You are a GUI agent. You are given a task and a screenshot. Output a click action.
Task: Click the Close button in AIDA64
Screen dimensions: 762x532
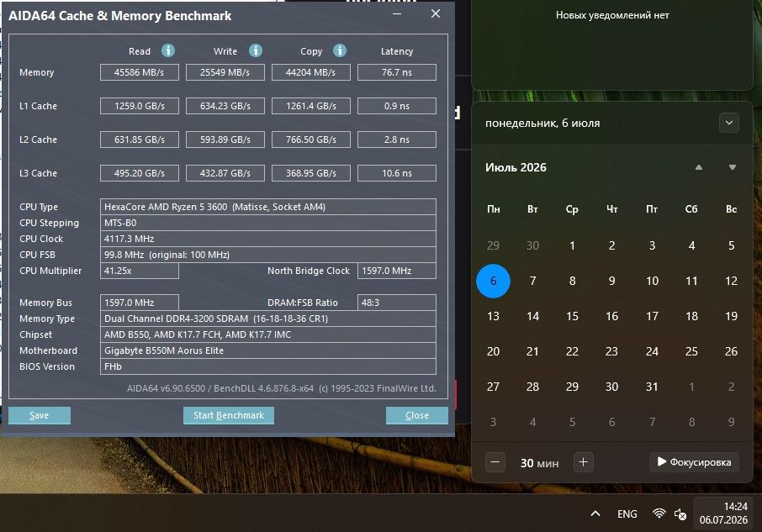point(417,415)
